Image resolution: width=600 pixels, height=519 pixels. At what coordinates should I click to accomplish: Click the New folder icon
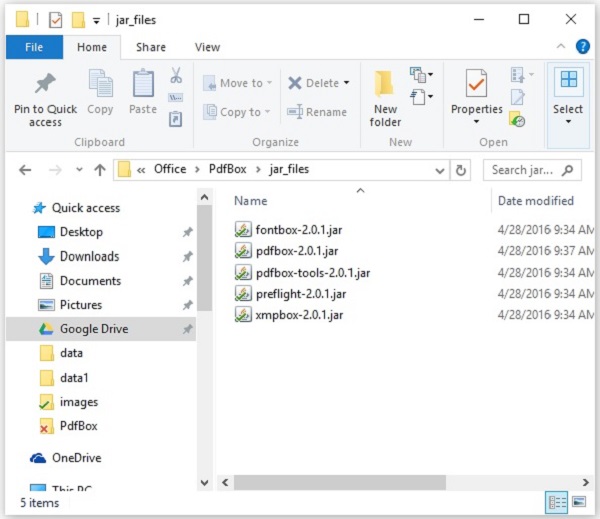[x=385, y=83]
